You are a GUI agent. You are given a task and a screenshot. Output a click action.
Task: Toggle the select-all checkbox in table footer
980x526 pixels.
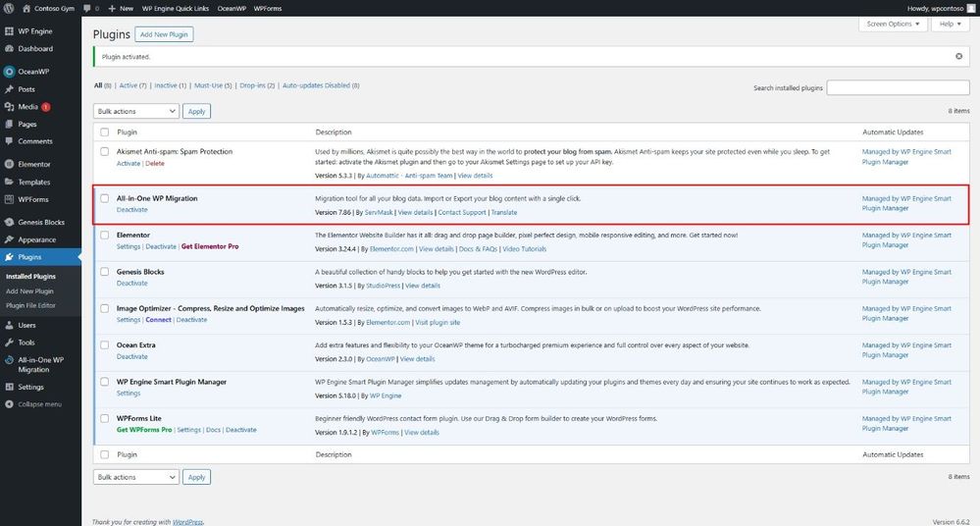(x=104, y=454)
